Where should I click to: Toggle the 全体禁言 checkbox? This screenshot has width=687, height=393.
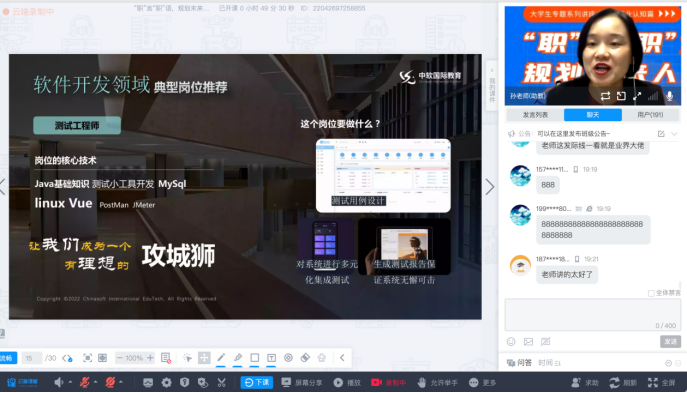pos(651,293)
